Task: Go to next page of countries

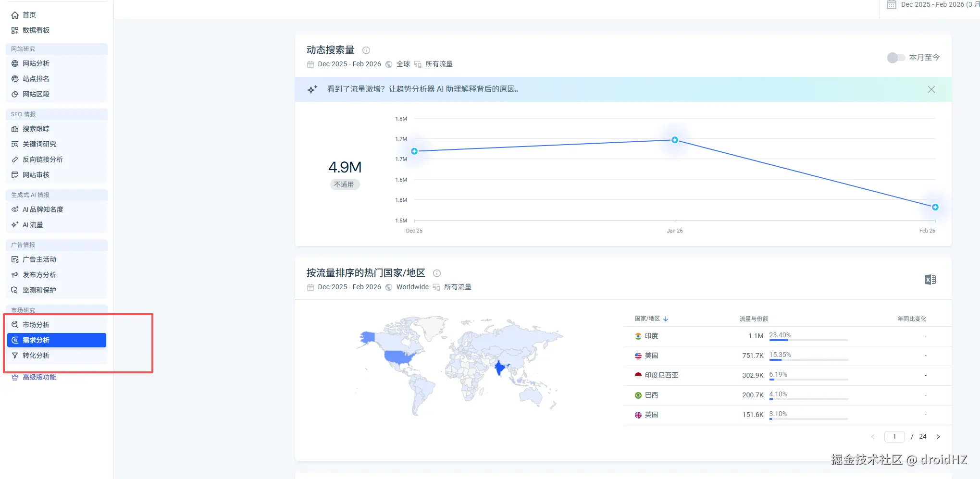Action: [x=938, y=437]
